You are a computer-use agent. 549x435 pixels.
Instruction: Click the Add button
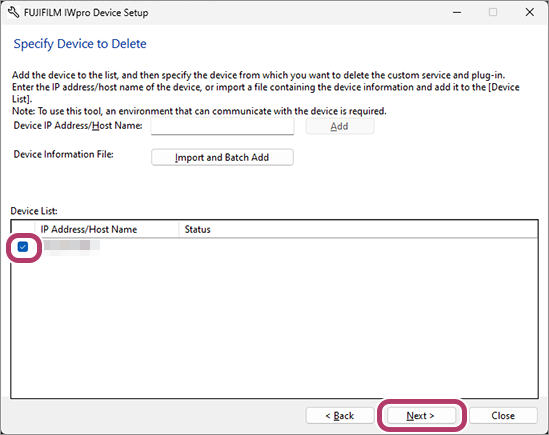pyautogui.click(x=340, y=126)
